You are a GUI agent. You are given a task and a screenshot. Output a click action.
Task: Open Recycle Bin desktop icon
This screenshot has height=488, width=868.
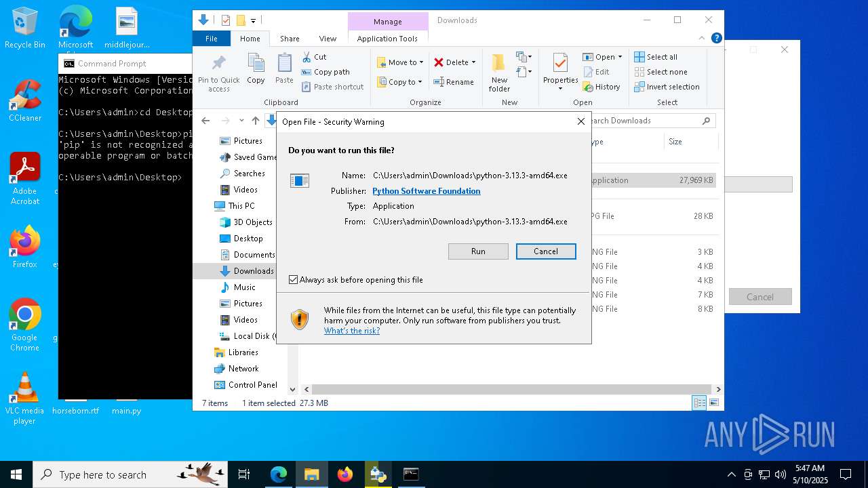[x=25, y=28]
